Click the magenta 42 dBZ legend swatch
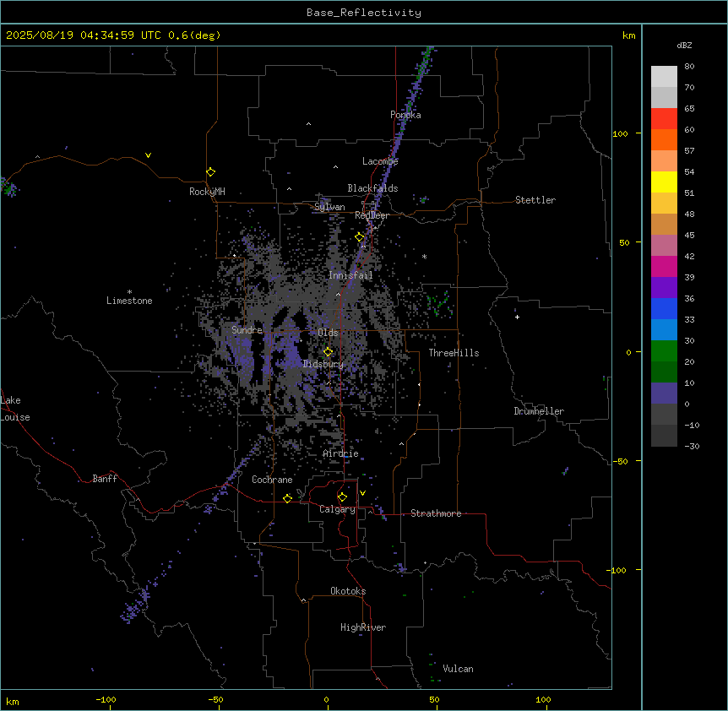This screenshot has width=728, height=711. (664, 266)
